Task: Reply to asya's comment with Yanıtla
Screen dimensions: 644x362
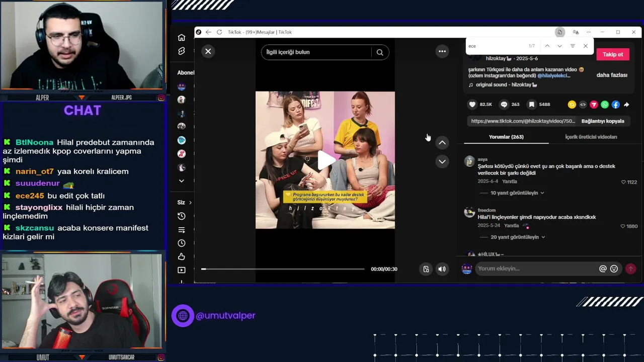Action: (510, 182)
